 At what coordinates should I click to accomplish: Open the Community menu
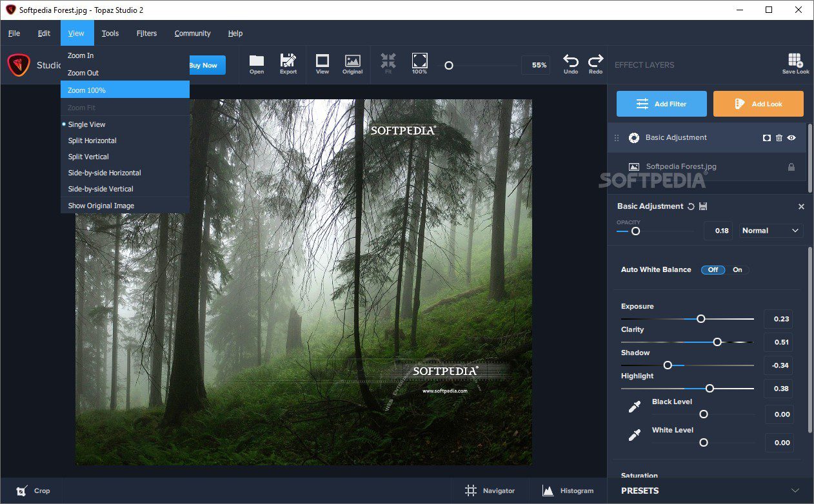click(x=192, y=34)
